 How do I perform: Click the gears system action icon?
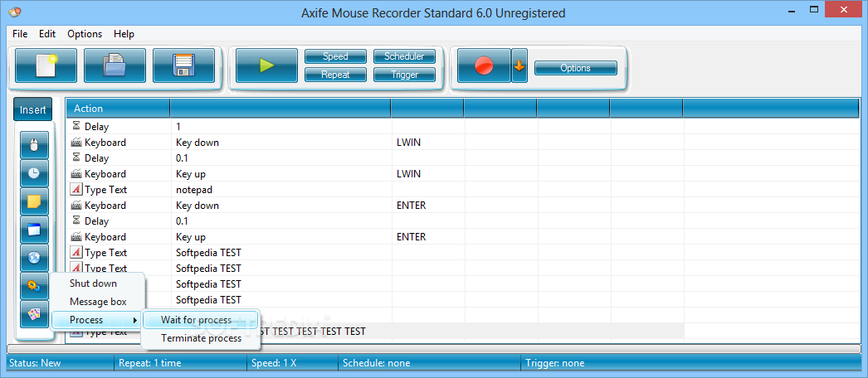[x=34, y=286]
